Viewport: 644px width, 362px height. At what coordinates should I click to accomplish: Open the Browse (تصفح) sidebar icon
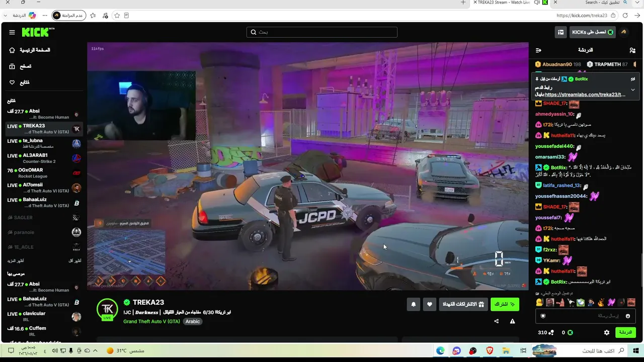tap(12, 66)
